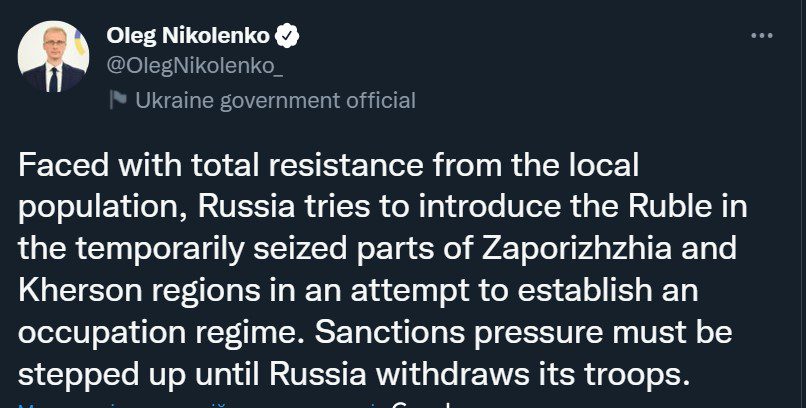Open the three-dot more options menu
Viewport: 806px width, 408px height.
click(x=761, y=35)
